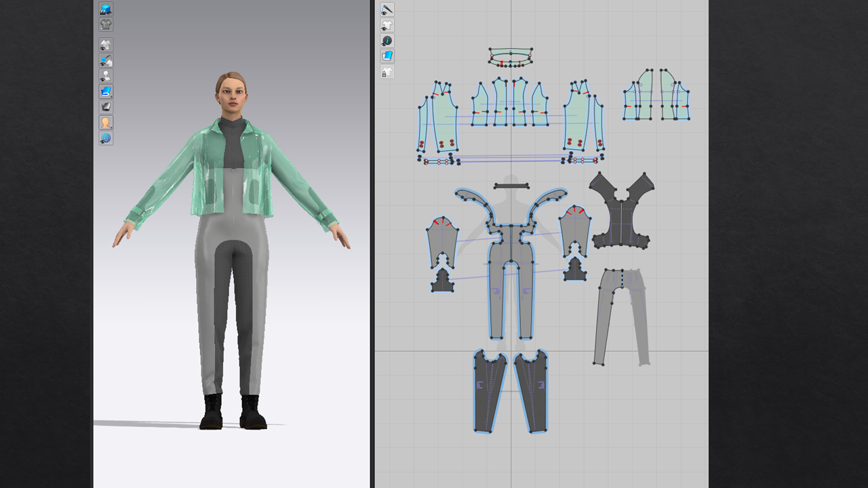Select the small dark piece below the right sleeve

[575, 270]
